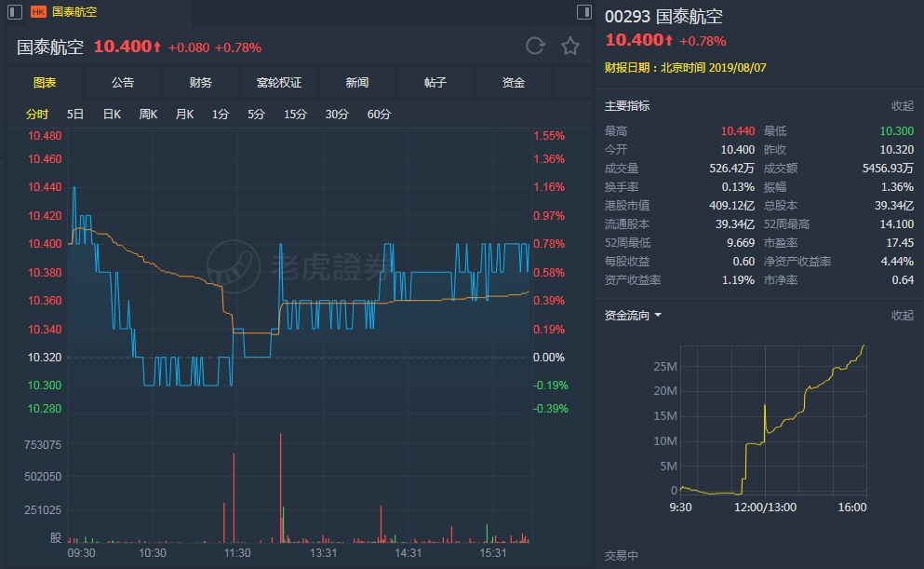Select 5分 chart interval
Screen dimensions: 924x569
point(256,115)
